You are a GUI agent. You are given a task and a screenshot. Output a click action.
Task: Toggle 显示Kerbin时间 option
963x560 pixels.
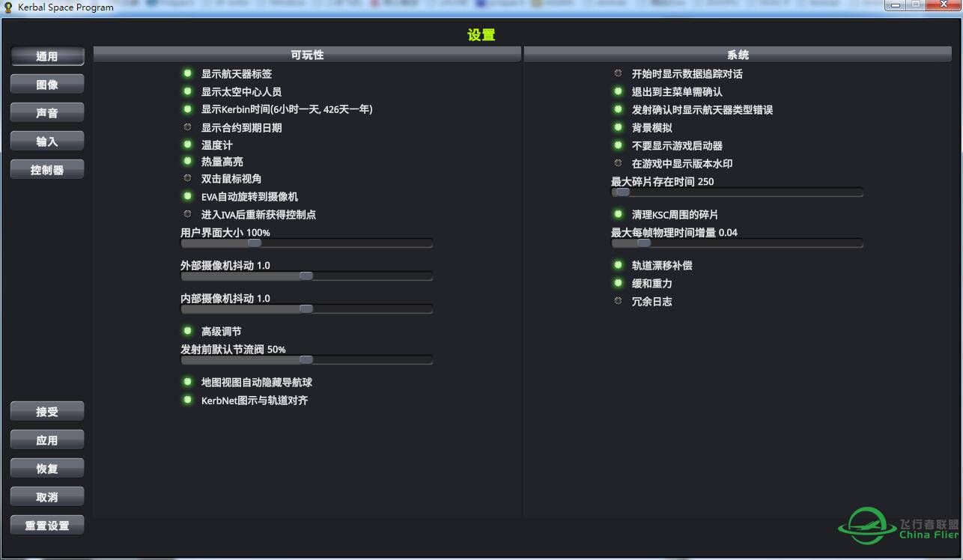[187, 109]
